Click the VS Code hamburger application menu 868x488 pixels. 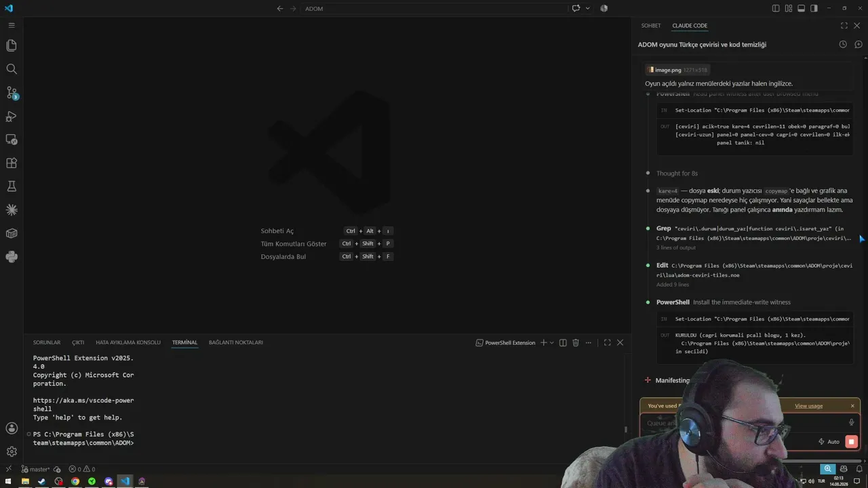point(12,25)
